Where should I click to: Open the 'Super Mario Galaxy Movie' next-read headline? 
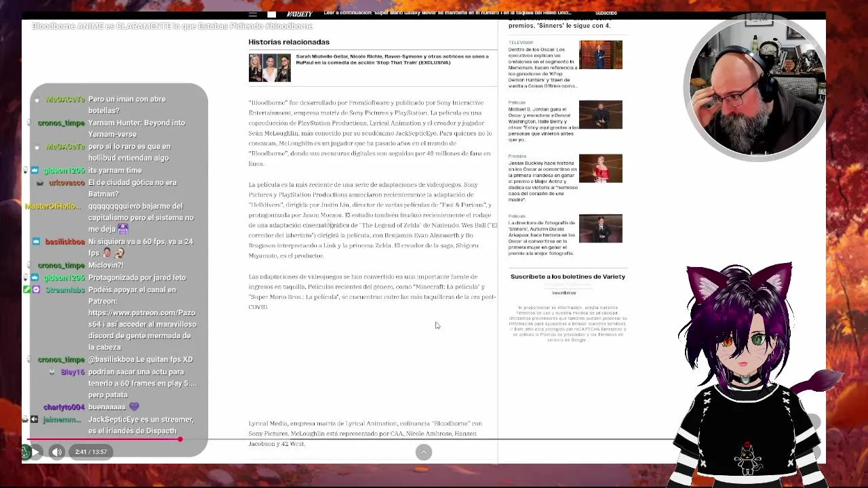448,13
